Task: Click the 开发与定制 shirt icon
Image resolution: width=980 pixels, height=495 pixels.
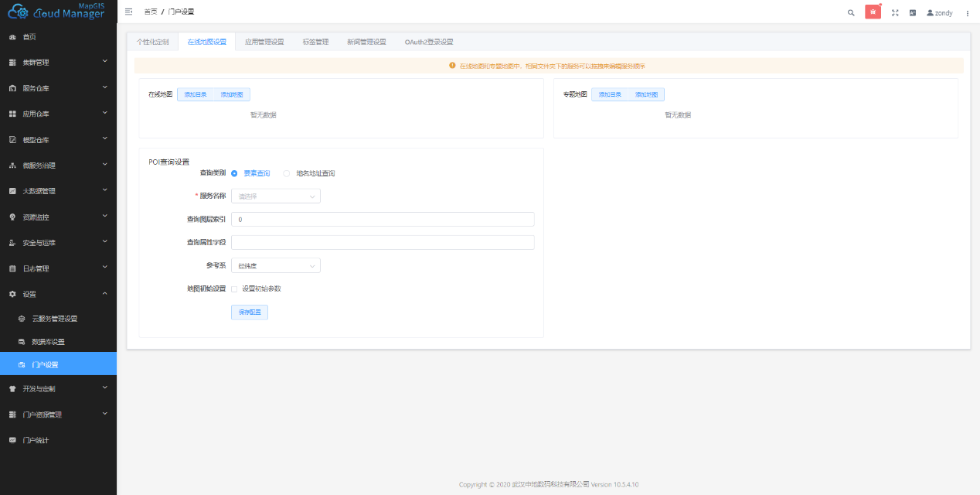Action: tap(12, 389)
